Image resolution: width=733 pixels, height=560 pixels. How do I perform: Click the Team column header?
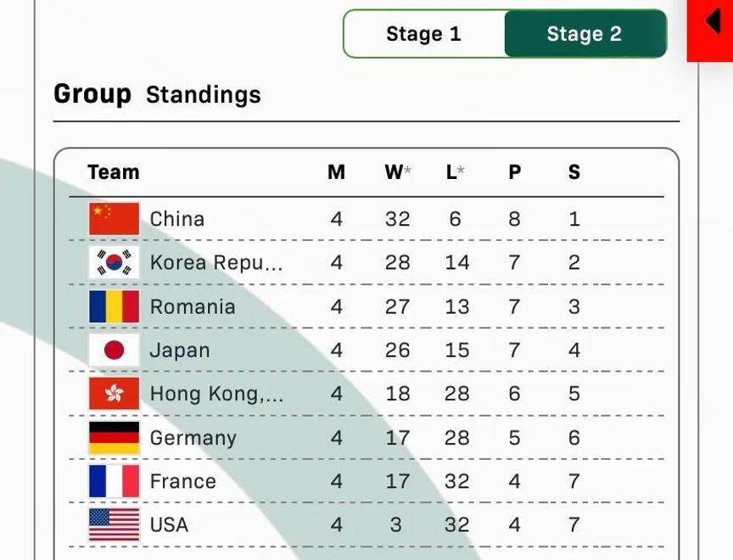[113, 172]
